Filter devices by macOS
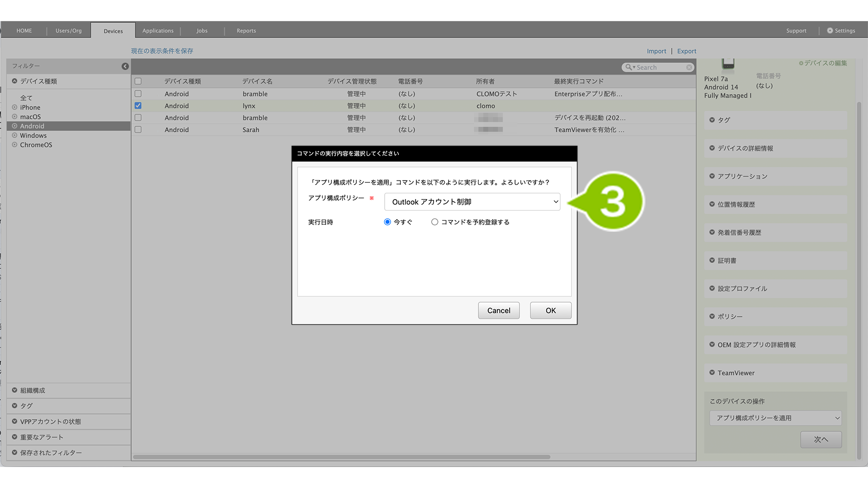This screenshot has width=868, height=488. (30, 117)
